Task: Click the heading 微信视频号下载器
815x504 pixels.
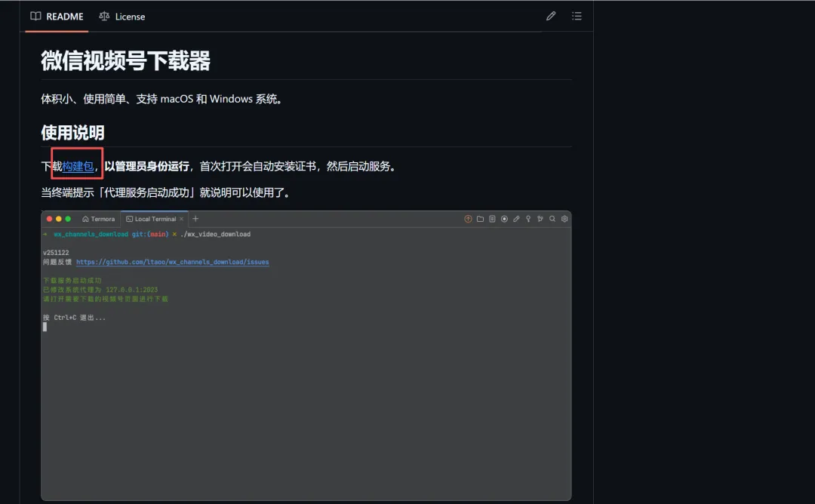Action: (126, 61)
